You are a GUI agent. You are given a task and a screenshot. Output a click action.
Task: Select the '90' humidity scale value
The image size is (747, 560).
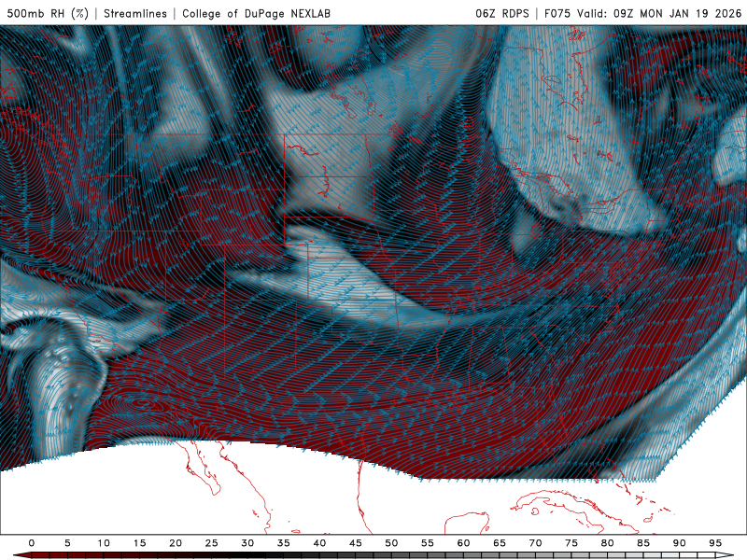click(679, 543)
